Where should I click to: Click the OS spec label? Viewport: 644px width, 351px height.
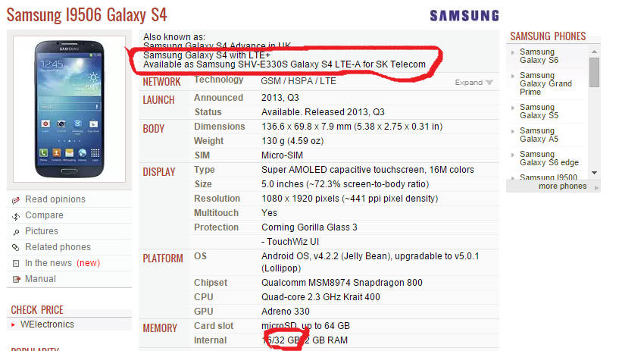(200, 256)
